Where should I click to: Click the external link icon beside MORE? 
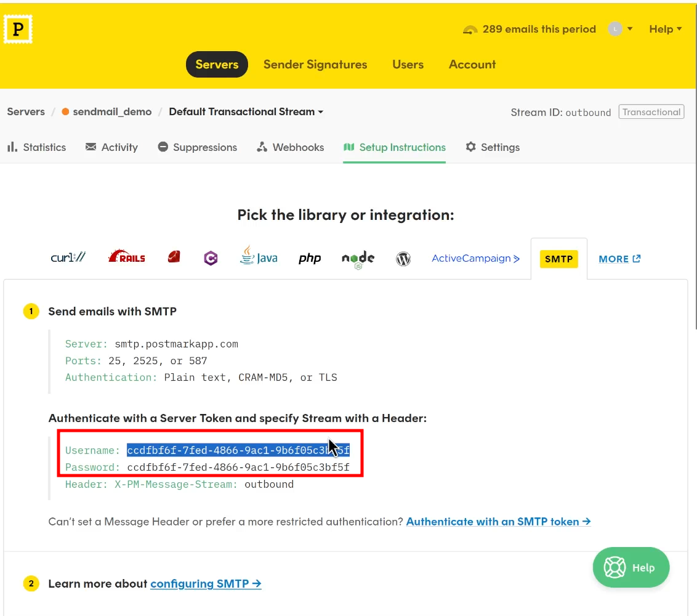click(637, 258)
